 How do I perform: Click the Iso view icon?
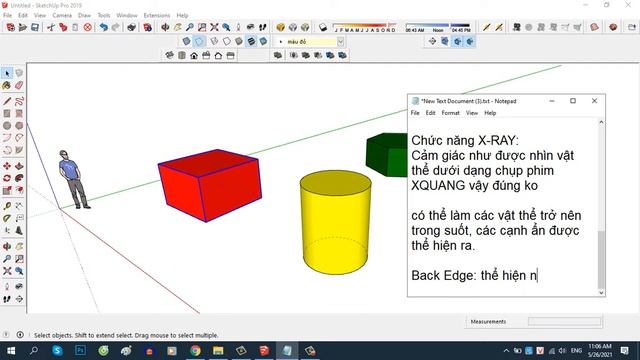[x=169, y=55]
